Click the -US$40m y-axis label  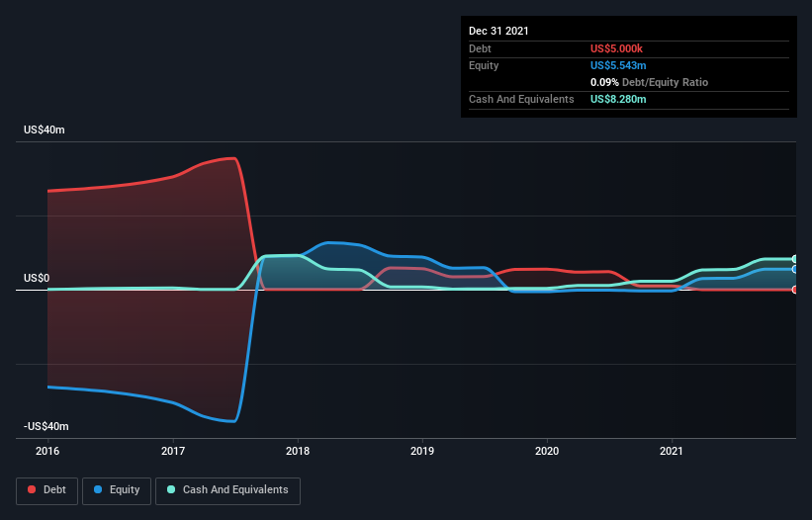tap(46, 426)
